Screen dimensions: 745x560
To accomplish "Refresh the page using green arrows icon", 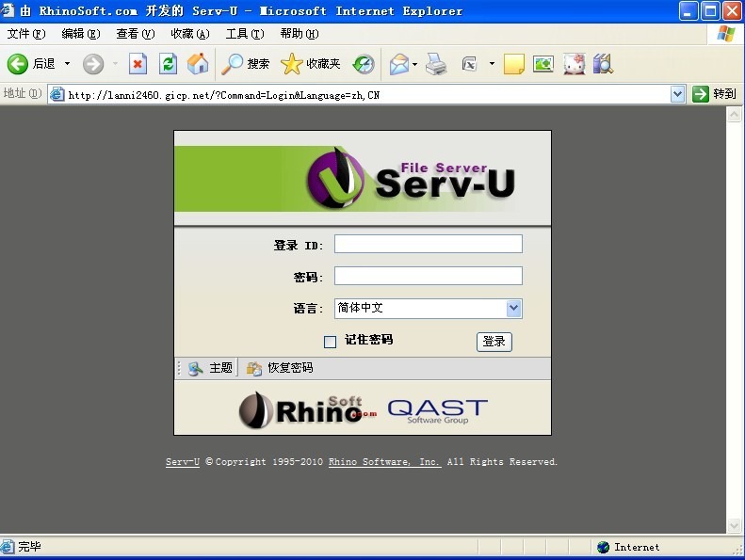I will click(169, 64).
